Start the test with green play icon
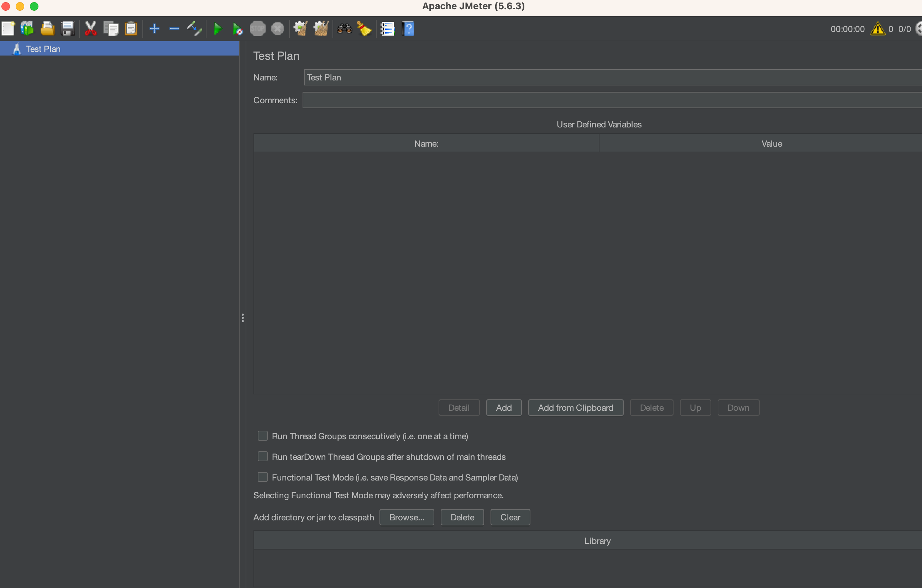Image resolution: width=922 pixels, height=588 pixels. [x=218, y=29]
